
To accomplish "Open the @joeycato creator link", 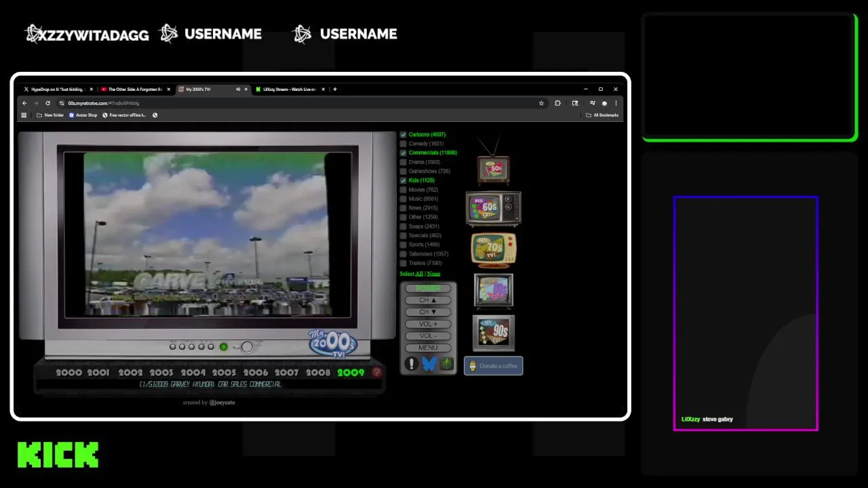I will click(x=222, y=403).
